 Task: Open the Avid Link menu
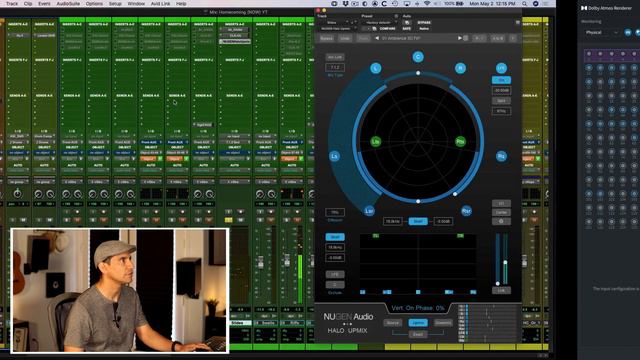(x=160, y=3)
